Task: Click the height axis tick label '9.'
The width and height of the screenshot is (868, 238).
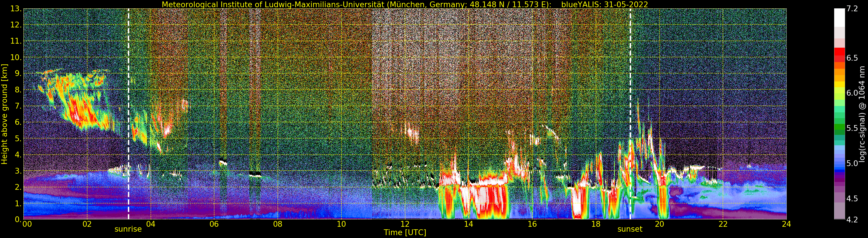Action: point(18,73)
